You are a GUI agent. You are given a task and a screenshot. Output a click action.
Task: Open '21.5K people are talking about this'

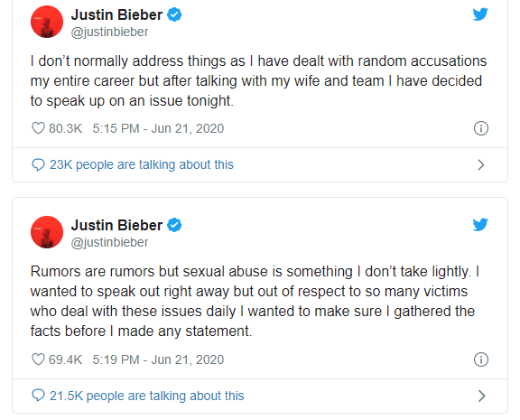click(x=147, y=396)
